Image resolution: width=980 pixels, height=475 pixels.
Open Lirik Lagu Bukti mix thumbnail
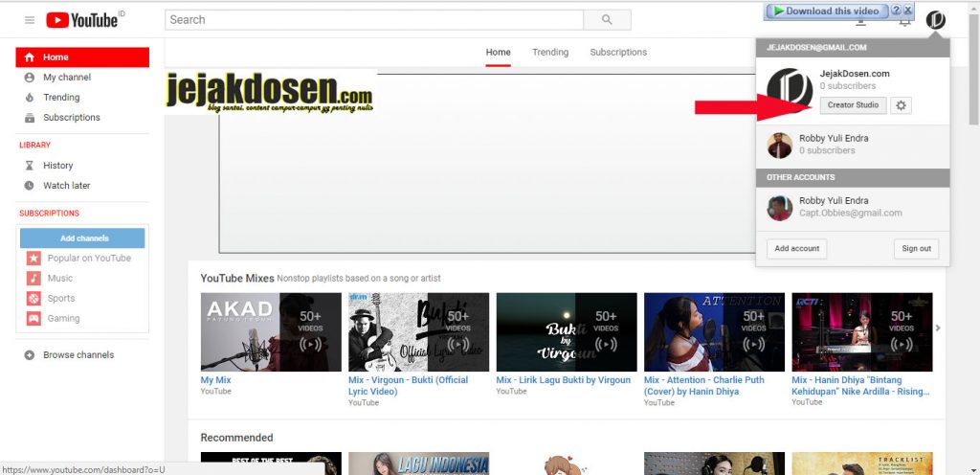567,332
